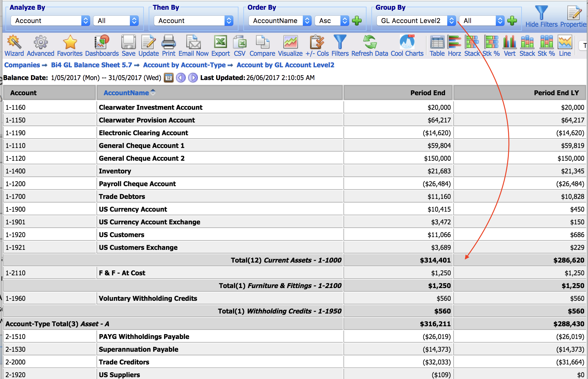Print the report
Viewport: 588px width, 379px height.
(x=168, y=46)
